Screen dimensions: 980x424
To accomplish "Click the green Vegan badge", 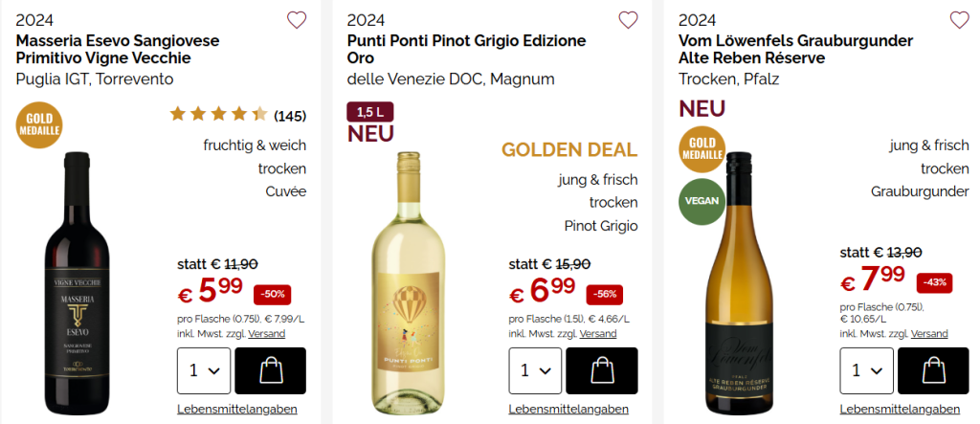I will coord(702,201).
